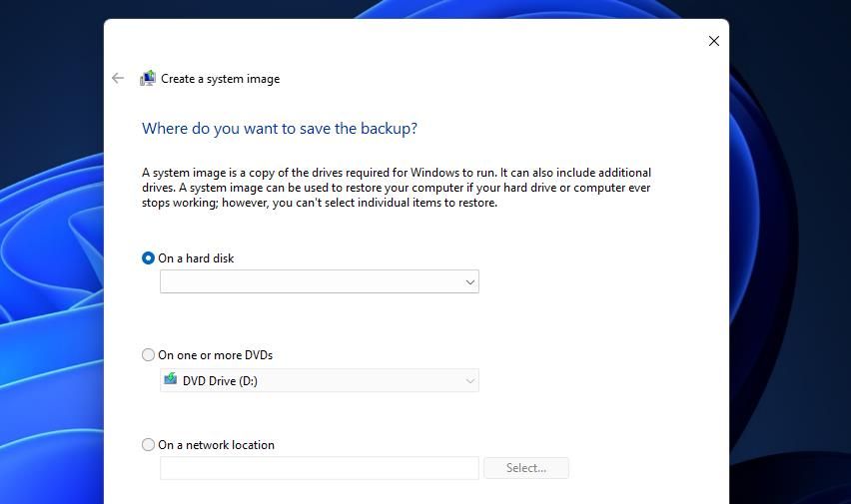
Task: Focus the network location text field
Action: 320,468
